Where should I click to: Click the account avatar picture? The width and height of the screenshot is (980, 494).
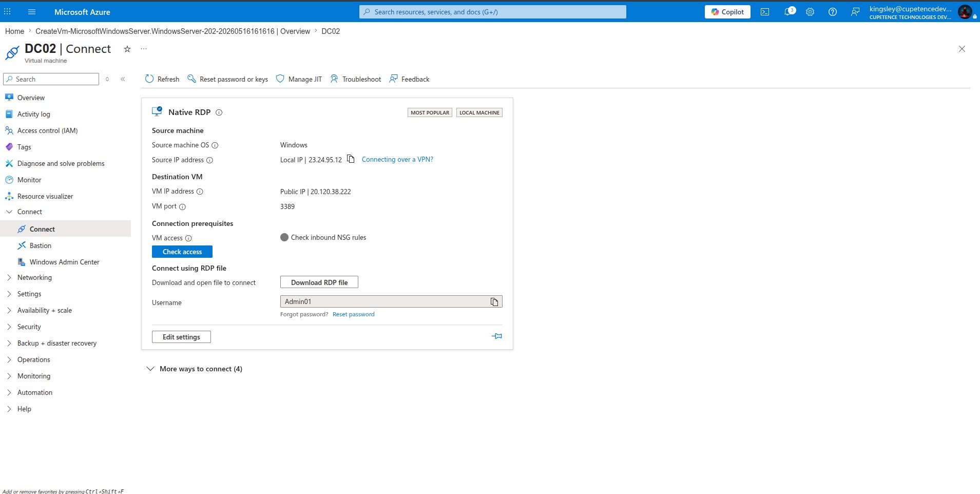pos(965,12)
